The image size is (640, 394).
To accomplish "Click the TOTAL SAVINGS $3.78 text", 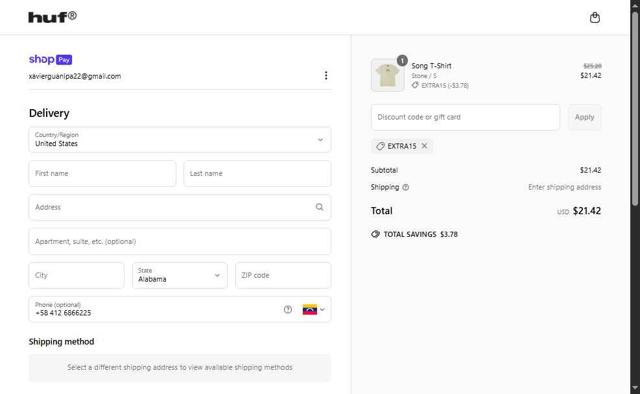I will pyautogui.click(x=420, y=234).
